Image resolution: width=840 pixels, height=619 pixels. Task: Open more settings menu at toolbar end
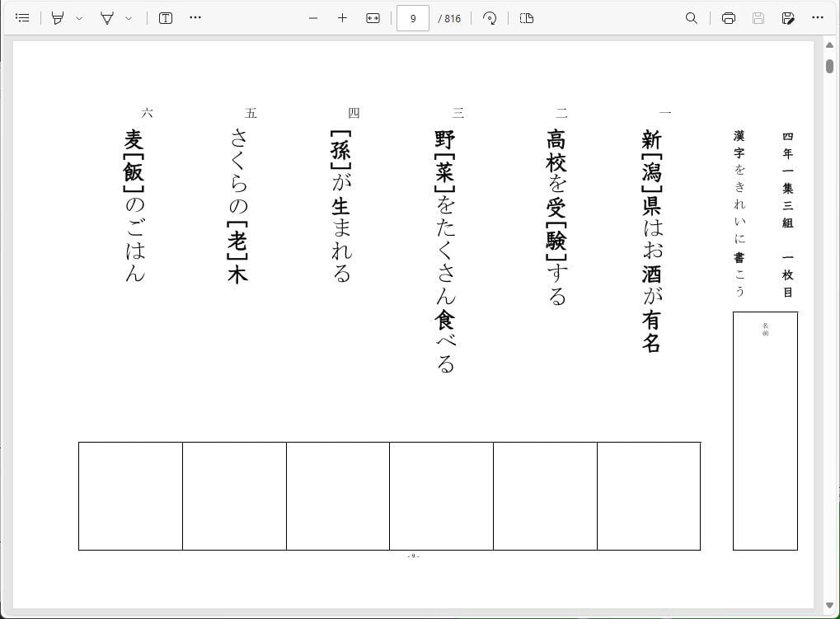tap(818, 17)
